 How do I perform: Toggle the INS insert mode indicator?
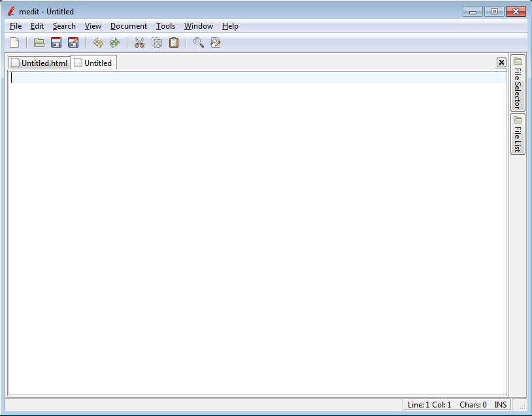point(501,405)
